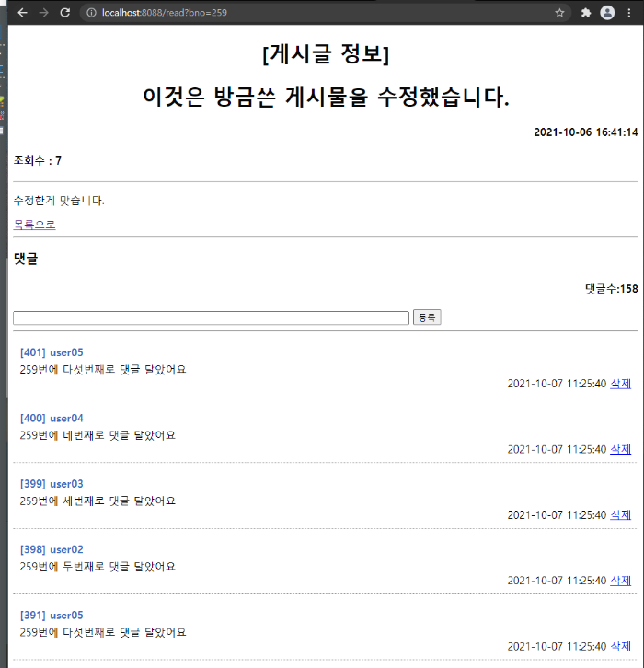Delete comment [401] via its 삭제 link
The width and height of the screenshot is (644, 668).
tap(621, 384)
